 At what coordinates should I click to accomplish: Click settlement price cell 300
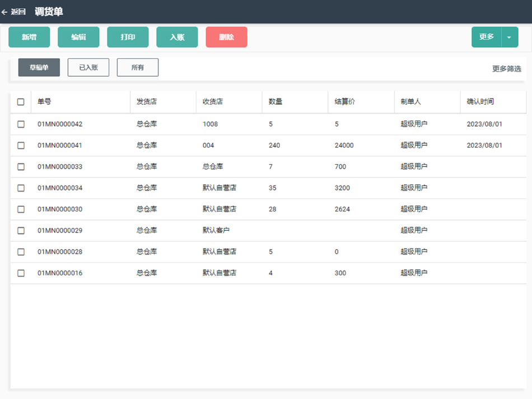(340, 273)
